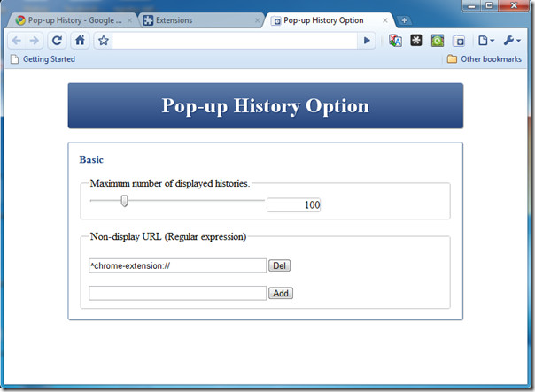Bookmark the page with the star icon
This screenshot has height=392, width=535.
pyautogui.click(x=103, y=41)
